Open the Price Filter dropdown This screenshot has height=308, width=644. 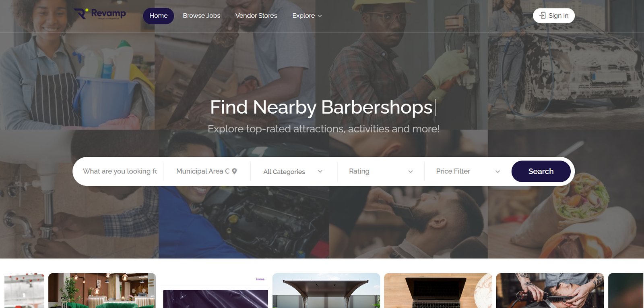tap(468, 171)
